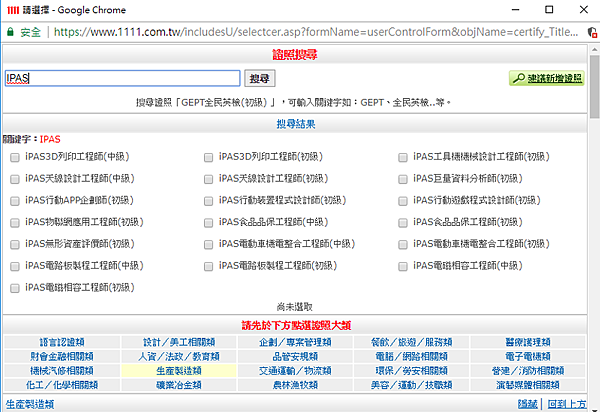Maximize the Chrome popup window
The image size is (600, 412).
point(549,10)
